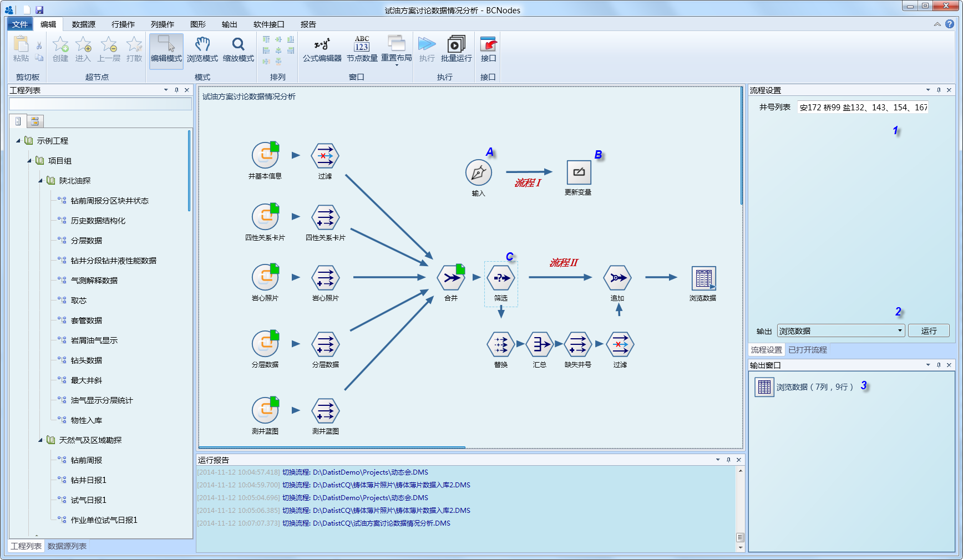This screenshot has height=560, width=963.
Task: Click the 筛选 filter node
Action: [x=501, y=277]
